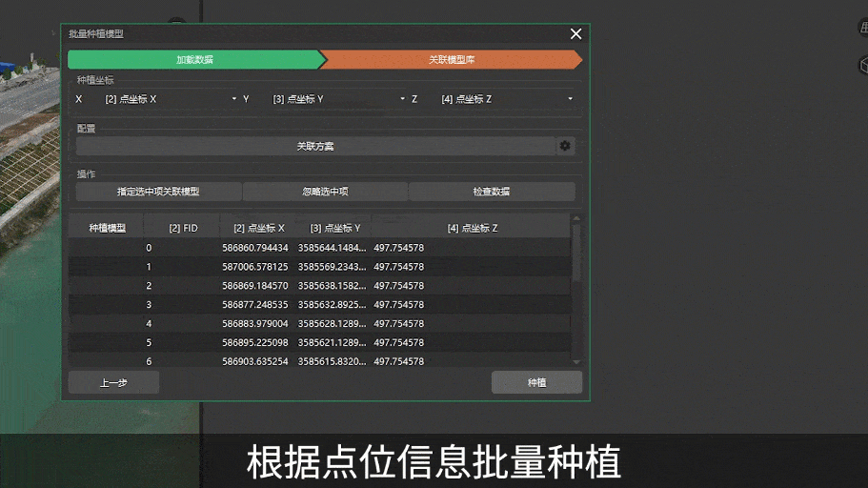This screenshot has height=488, width=868.
Task: Open the Z coordinate dropdown
Action: tap(507, 99)
